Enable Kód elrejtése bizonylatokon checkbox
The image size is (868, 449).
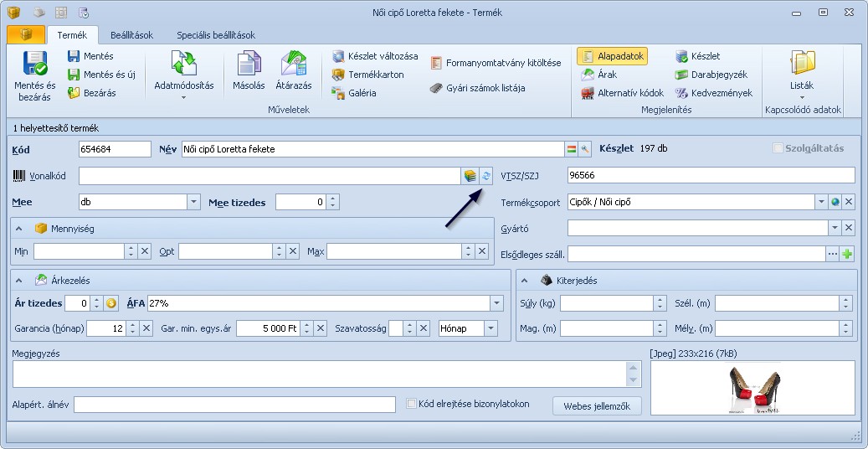coord(411,404)
